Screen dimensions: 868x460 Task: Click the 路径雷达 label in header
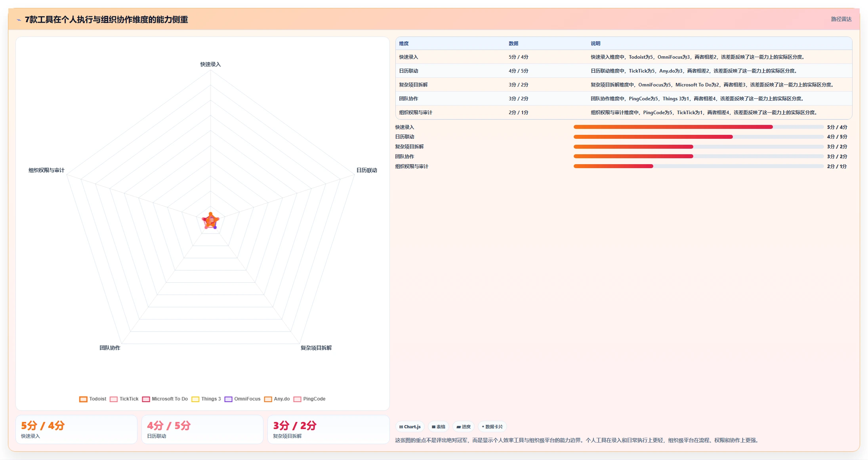841,19
